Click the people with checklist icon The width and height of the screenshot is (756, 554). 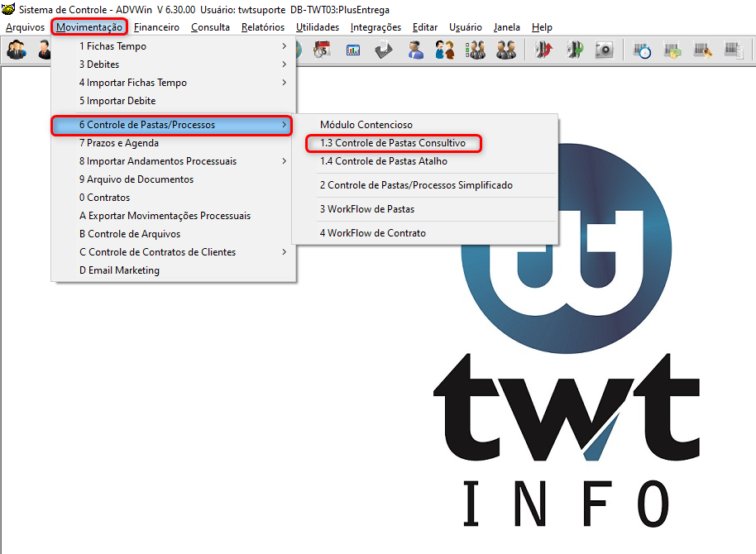point(476,50)
